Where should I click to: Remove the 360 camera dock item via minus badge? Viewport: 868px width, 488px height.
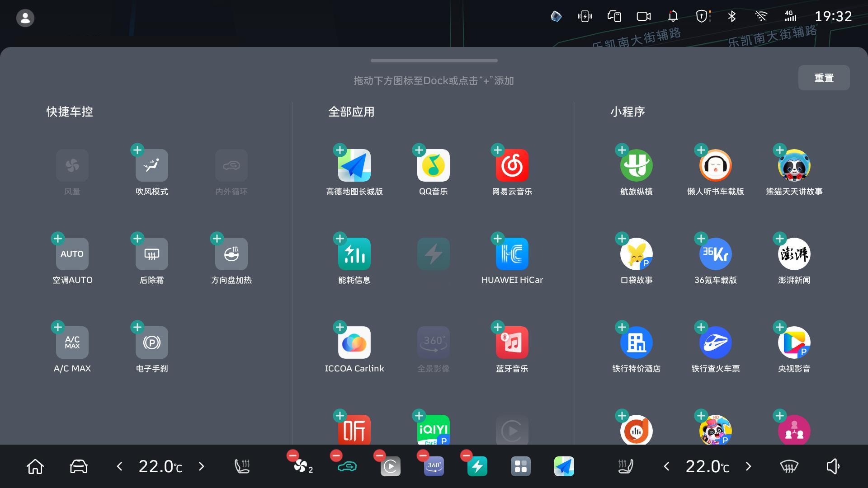tap(423, 455)
